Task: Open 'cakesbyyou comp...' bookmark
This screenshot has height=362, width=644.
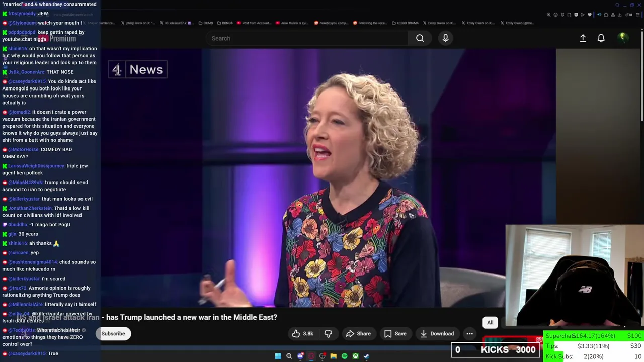Action: 332,23
